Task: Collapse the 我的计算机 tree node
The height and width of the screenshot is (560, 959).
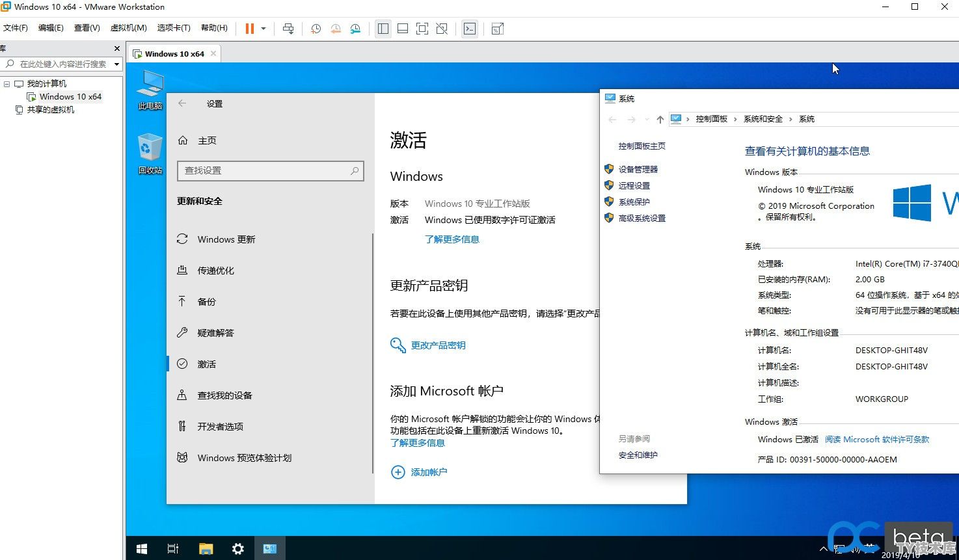Action: [7, 84]
